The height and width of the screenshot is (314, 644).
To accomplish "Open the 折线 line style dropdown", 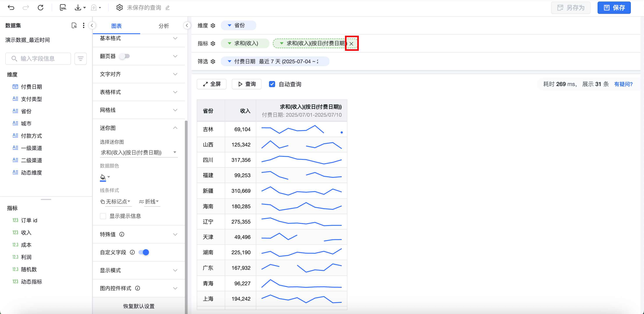I will click(x=149, y=201).
